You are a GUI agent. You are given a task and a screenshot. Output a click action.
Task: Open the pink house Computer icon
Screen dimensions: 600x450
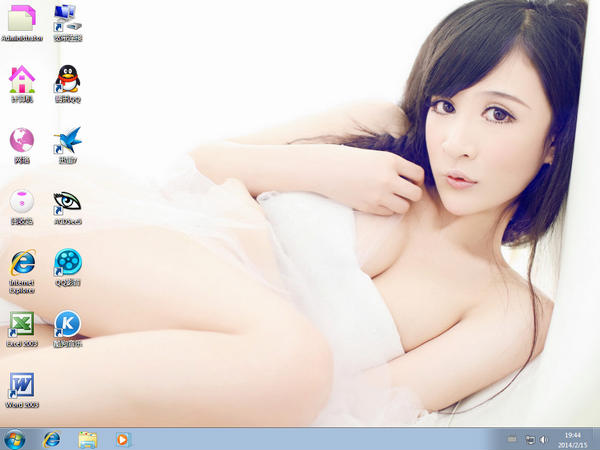(x=22, y=80)
